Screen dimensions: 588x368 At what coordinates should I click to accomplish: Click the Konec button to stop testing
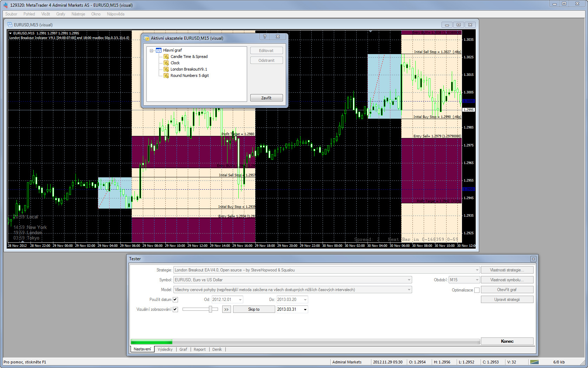click(x=507, y=341)
